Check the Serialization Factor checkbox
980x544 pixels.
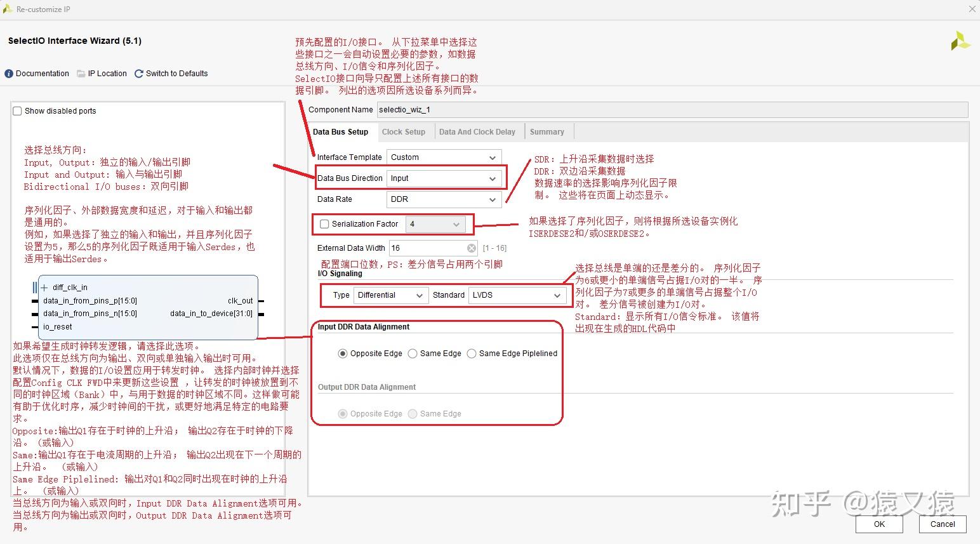point(324,223)
